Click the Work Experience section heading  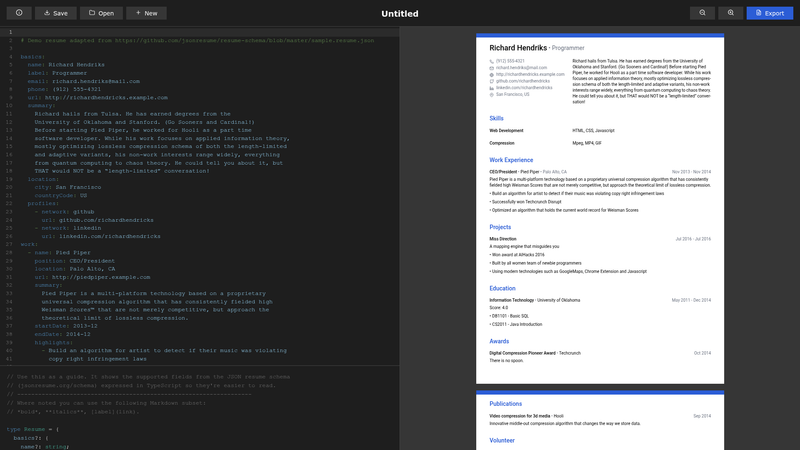tap(511, 160)
